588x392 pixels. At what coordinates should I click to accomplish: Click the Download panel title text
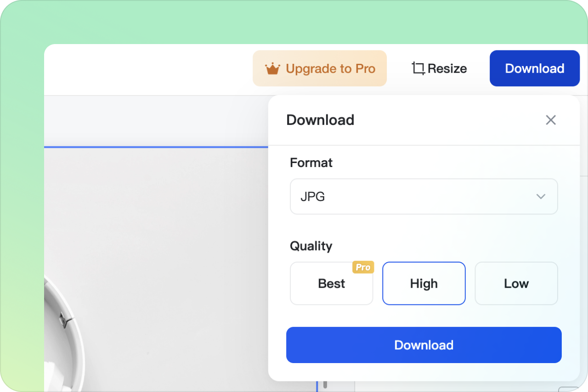(320, 120)
